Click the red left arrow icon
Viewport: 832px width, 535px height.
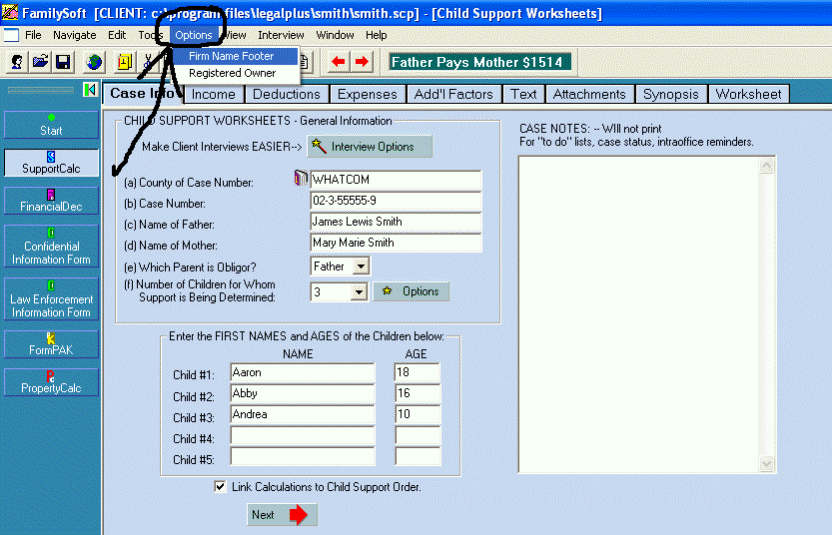(x=338, y=62)
